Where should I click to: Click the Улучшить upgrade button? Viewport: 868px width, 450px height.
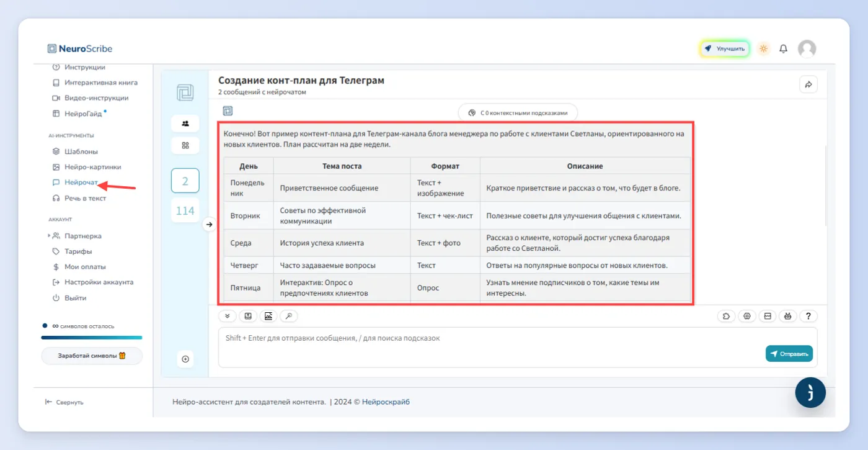tap(725, 48)
